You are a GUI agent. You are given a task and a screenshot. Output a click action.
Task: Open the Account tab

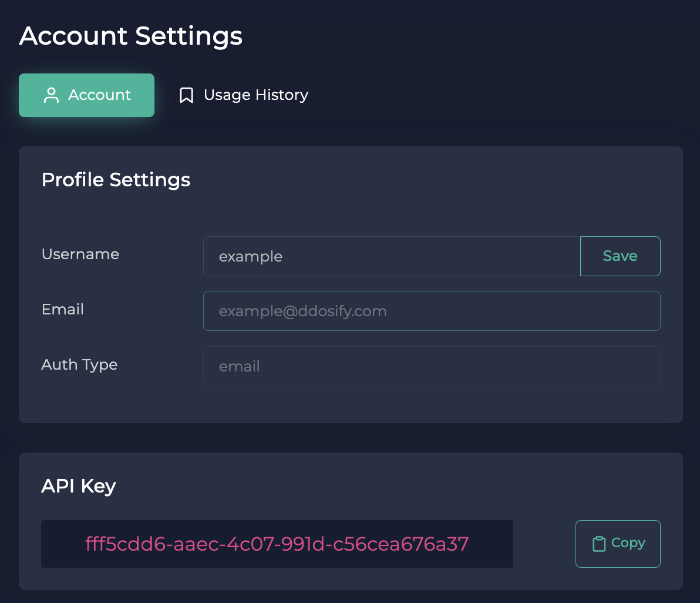pyautogui.click(x=86, y=95)
